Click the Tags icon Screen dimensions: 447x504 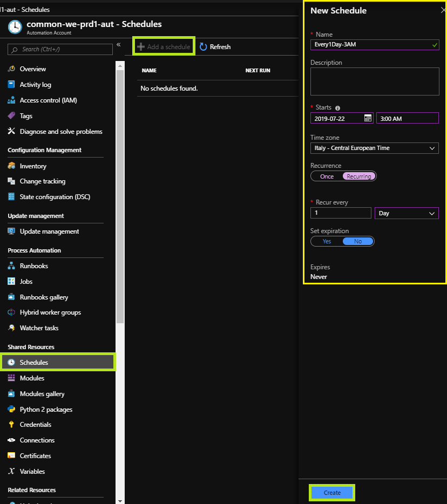click(x=11, y=115)
